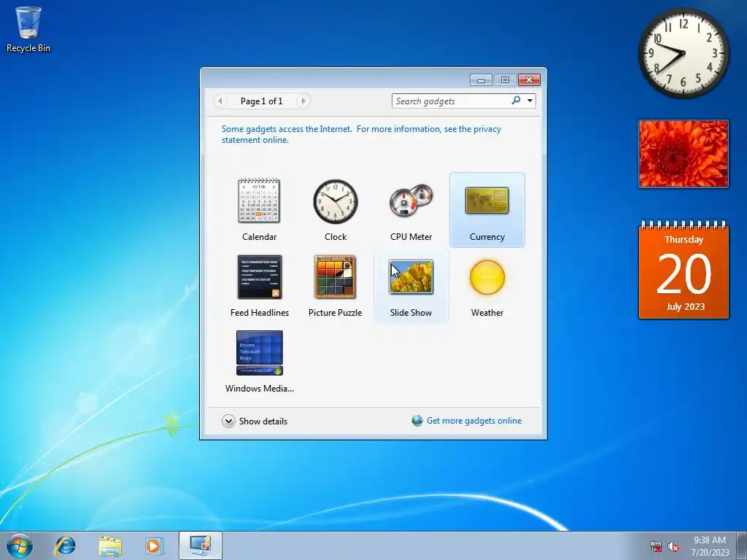747x560 pixels.
Task: Choose the CPU Meter gadget icon
Action: [x=411, y=201]
